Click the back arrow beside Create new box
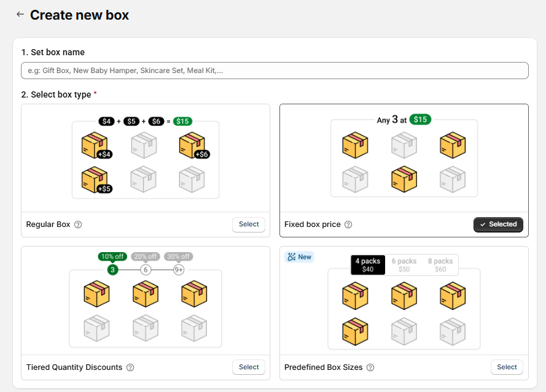 tap(20, 14)
